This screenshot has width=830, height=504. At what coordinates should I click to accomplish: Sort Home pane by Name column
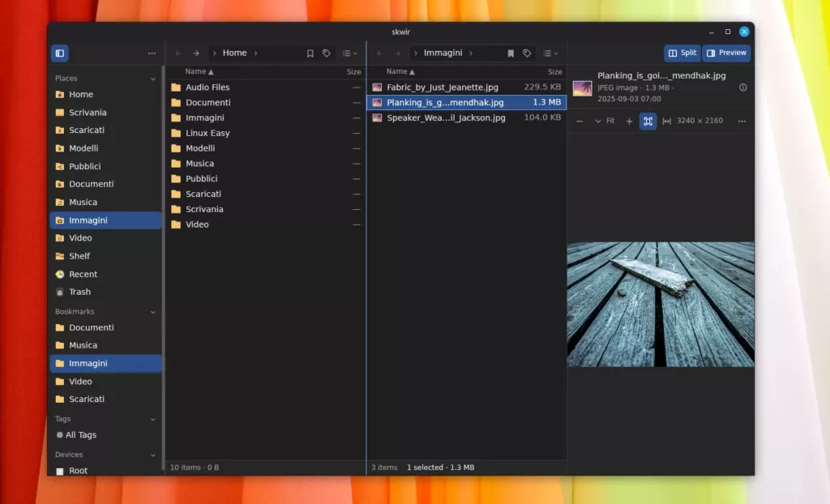[199, 71]
